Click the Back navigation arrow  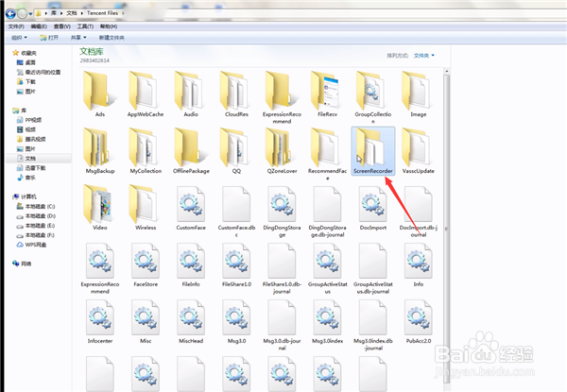coord(10,14)
